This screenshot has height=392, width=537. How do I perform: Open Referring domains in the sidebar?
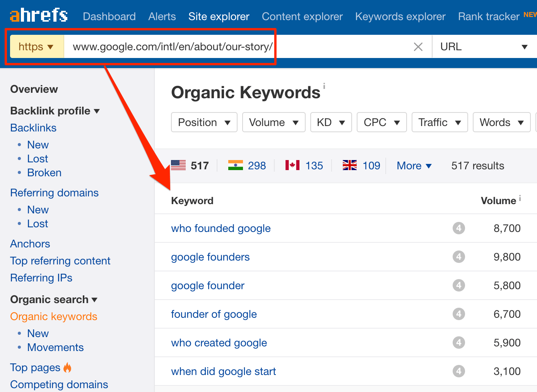[x=54, y=193]
